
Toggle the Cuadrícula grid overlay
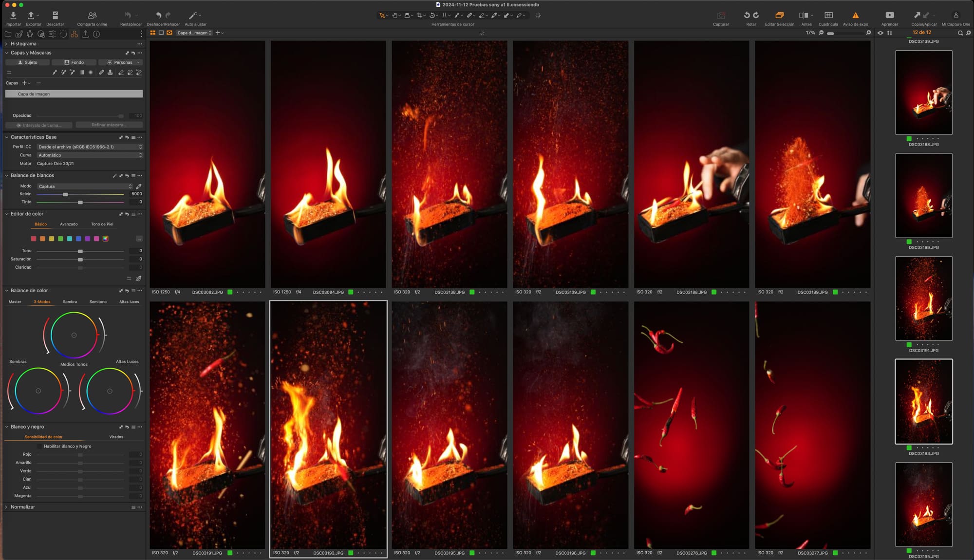pos(828,15)
